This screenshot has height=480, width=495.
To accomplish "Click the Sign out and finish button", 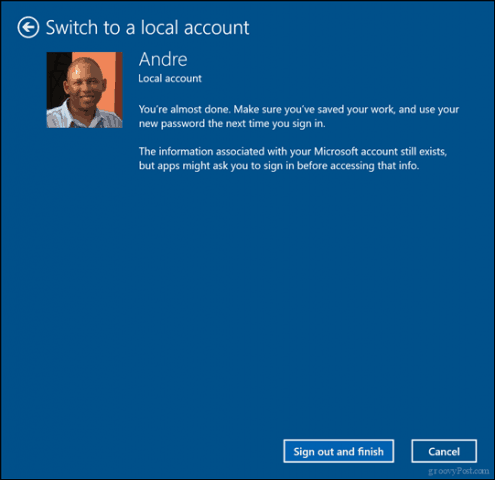I will point(338,451).
